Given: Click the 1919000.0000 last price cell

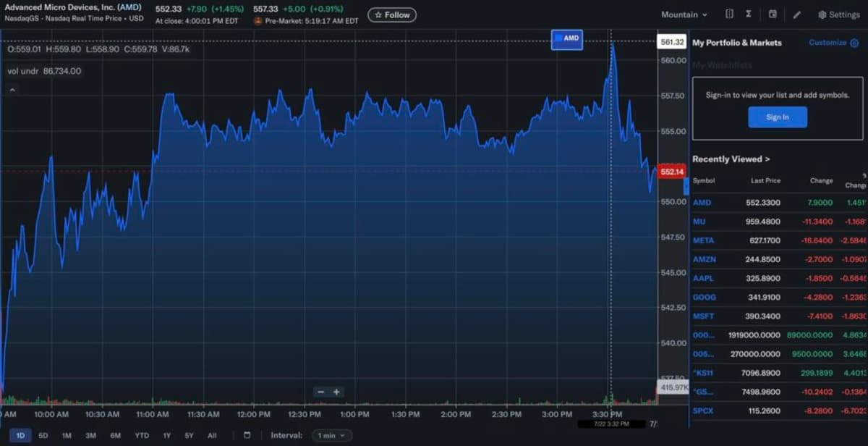Looking at the screenshot, I should click(x=755, y=335).
